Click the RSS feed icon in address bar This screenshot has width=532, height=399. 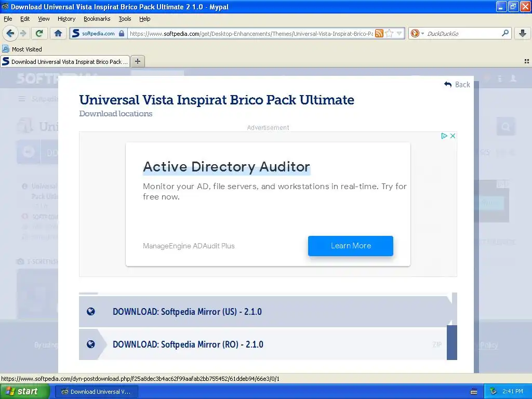[379, 33]
